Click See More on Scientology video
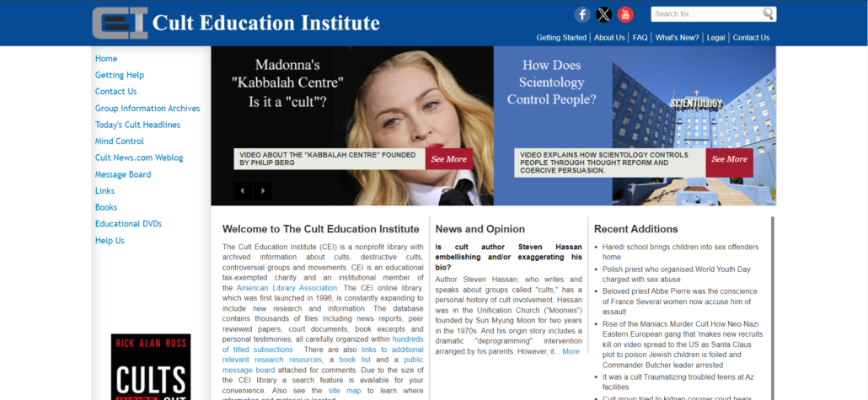 coord(729,163)
